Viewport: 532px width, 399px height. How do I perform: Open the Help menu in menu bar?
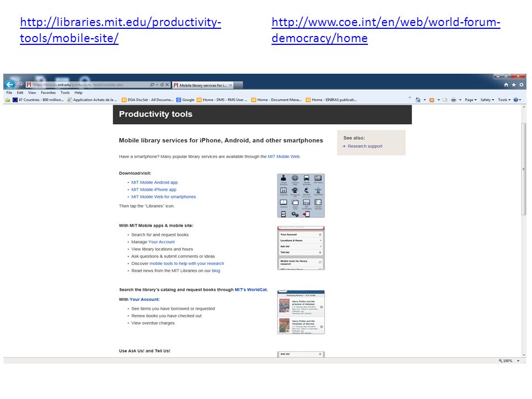[78, 93]
